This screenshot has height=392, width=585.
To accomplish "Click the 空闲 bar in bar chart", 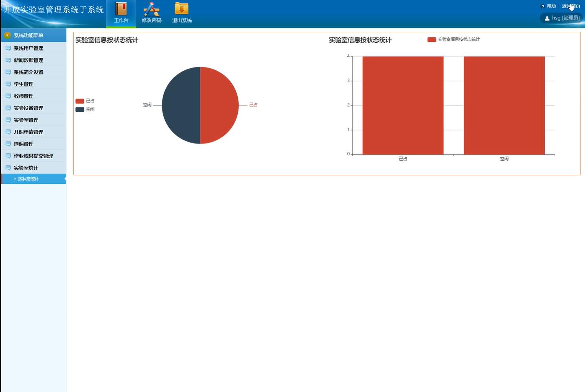I will click(x=504, y=105).
